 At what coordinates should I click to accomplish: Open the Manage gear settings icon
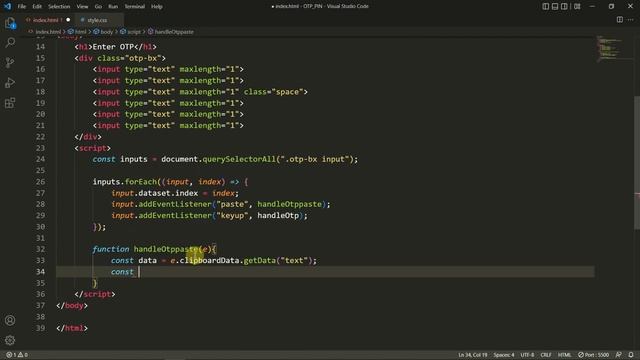click(10, 340)
